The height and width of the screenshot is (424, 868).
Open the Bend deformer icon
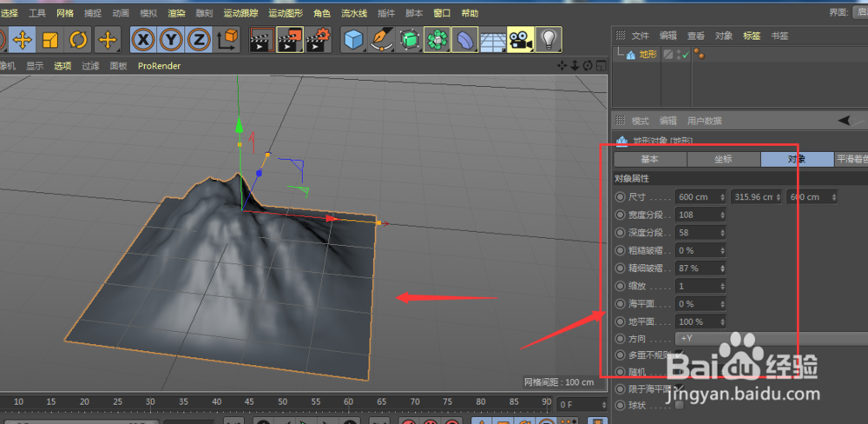click(465, 40)
